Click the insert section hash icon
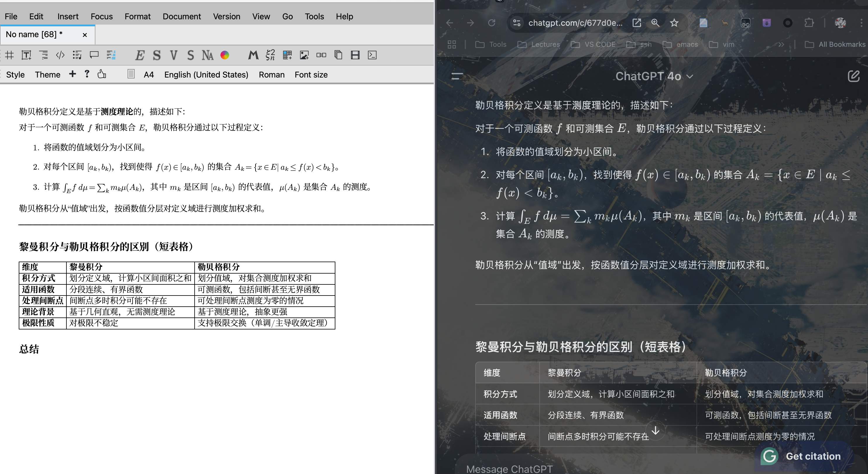The width and height of the screenshot is (868, 474). point(9,55)
